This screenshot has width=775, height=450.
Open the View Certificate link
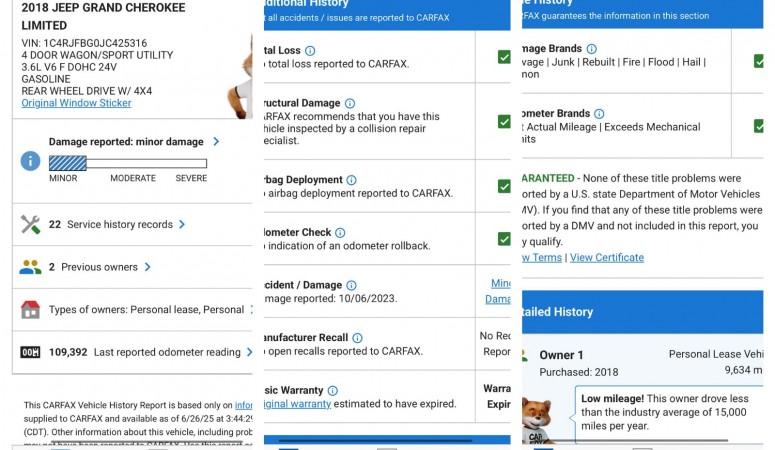(606, 257)
